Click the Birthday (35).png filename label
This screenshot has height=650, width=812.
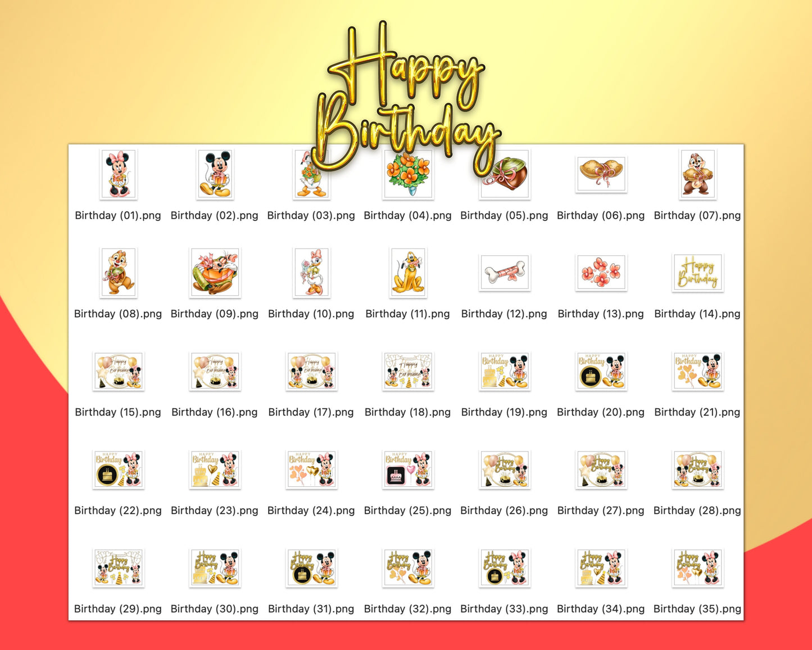pos(697,608)
